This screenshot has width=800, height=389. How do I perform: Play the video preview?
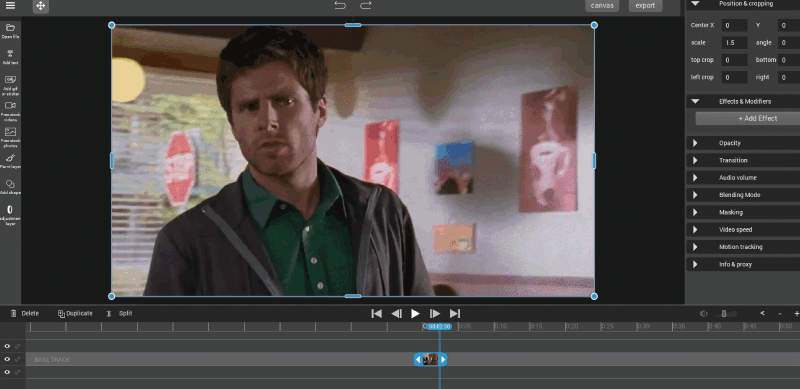click(x=415, y=313)
